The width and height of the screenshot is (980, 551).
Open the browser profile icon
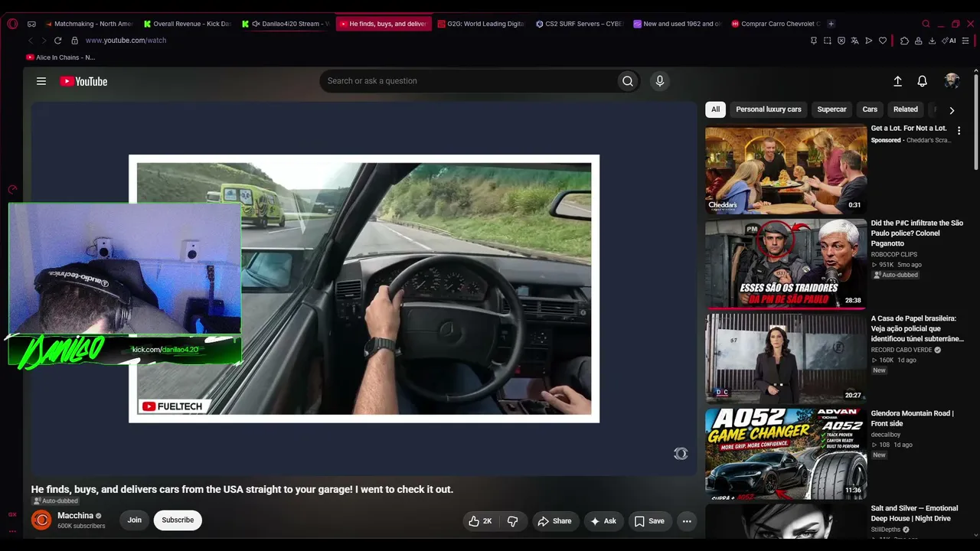(x=918, y=41)
